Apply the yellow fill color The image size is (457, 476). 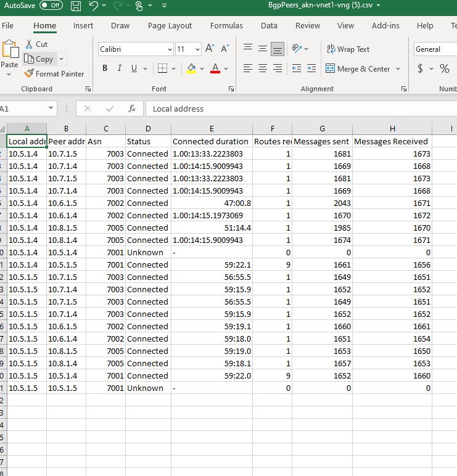pos(191,68)
